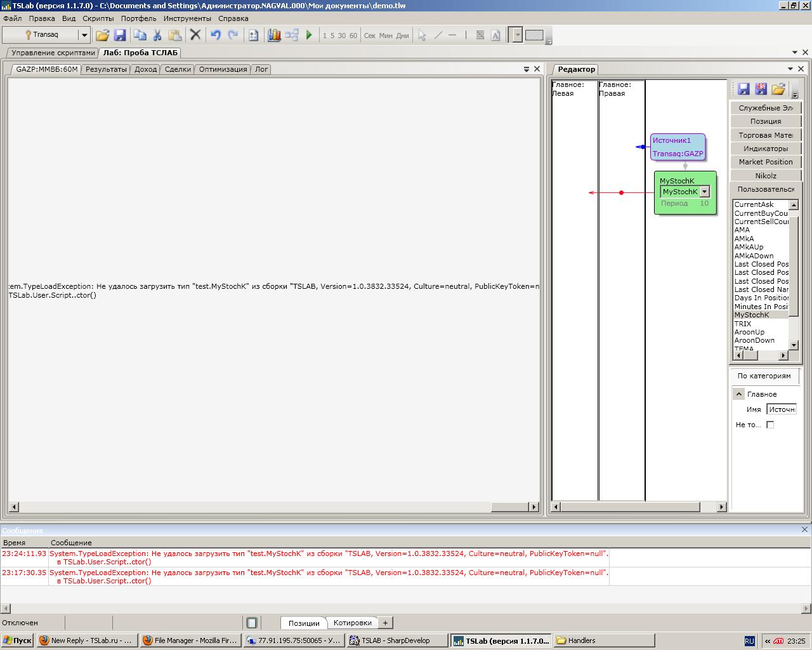Click the chart area horizontal scrollbar thumb
Viewport: 812px width, 650px height.
click(x=509, y=507)
